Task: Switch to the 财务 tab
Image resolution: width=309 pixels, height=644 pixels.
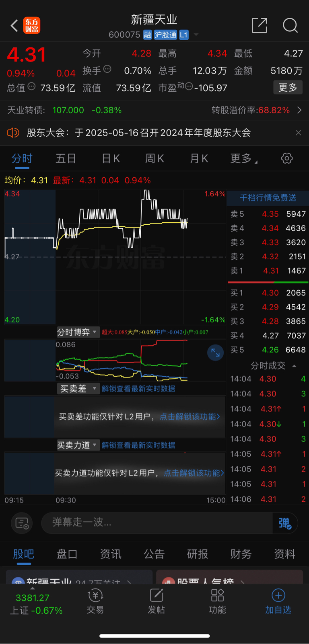Action: (241, 554)
